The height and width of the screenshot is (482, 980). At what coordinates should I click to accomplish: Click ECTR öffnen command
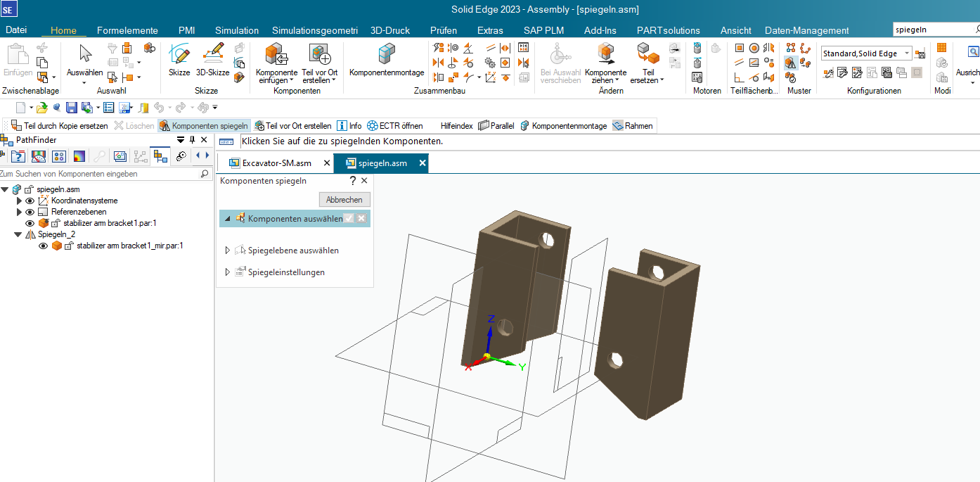click(x=395, y=126)
